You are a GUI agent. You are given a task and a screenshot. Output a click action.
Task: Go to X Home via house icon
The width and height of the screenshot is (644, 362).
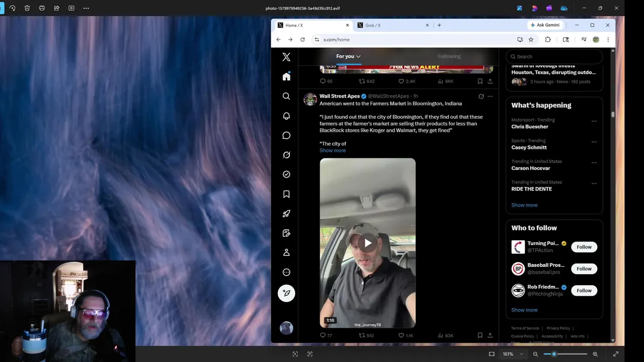click(x=286, y=76)
